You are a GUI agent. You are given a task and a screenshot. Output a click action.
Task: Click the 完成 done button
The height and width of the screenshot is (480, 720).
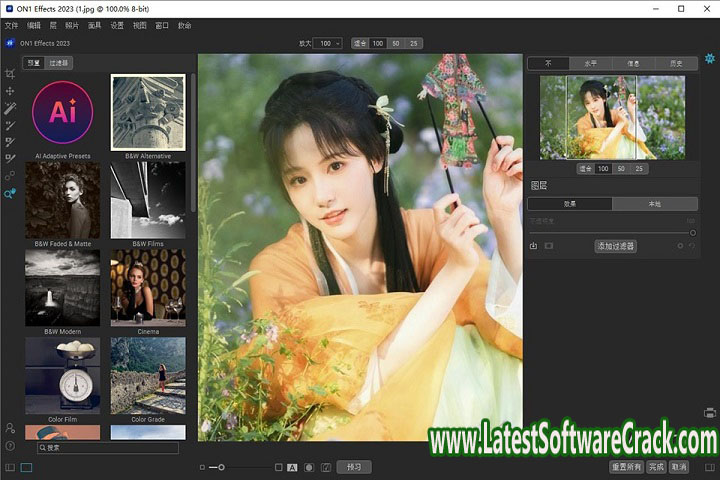point(657,467)
